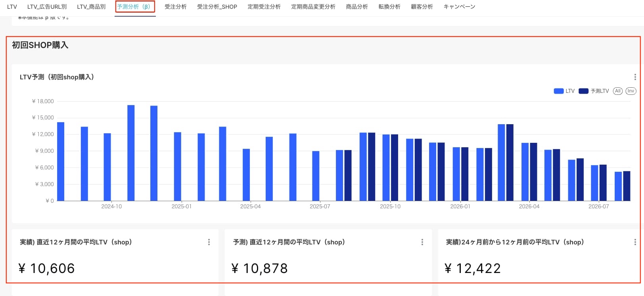Image resolution: width=644 pixels, height=296 pixels.
Task: Toggle LTV series in chart legend
Action: (564, 91)
